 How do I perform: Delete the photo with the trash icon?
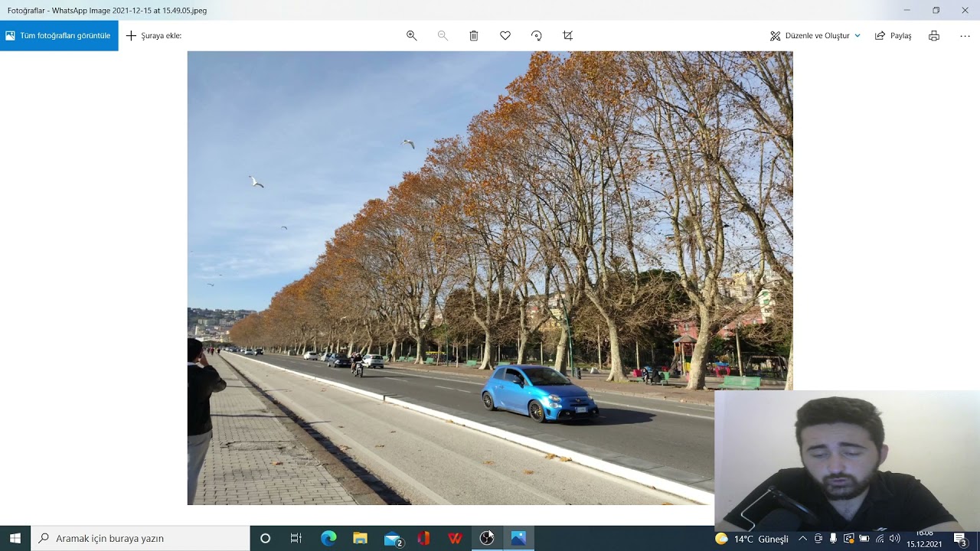pos(474,36)
